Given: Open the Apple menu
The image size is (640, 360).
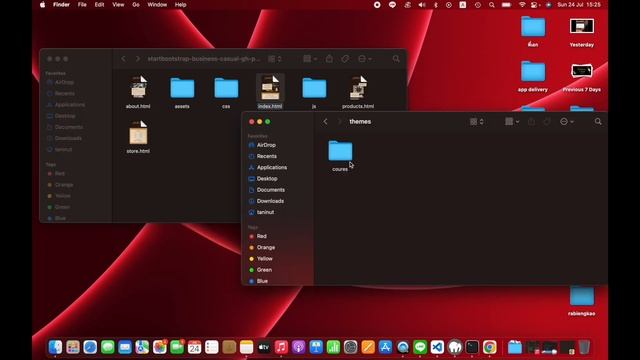Looking at the screenshot, I should point(42,4).
